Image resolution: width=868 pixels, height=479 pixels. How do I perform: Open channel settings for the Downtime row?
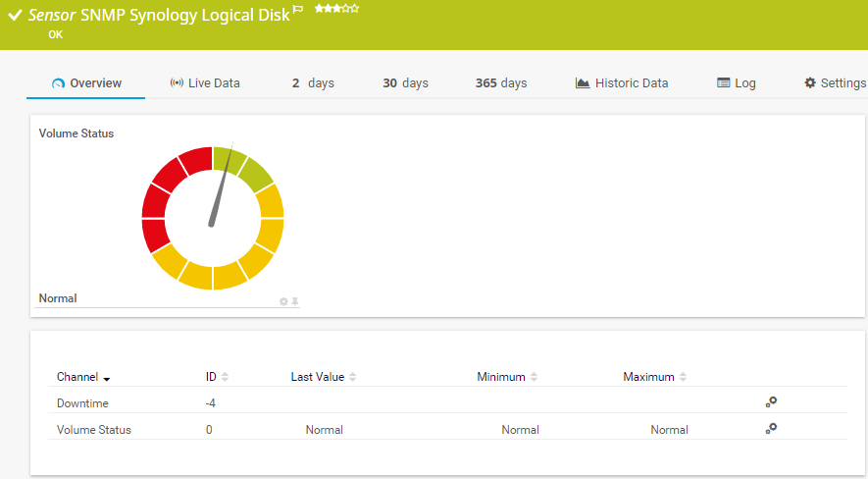tap(771, 401)
